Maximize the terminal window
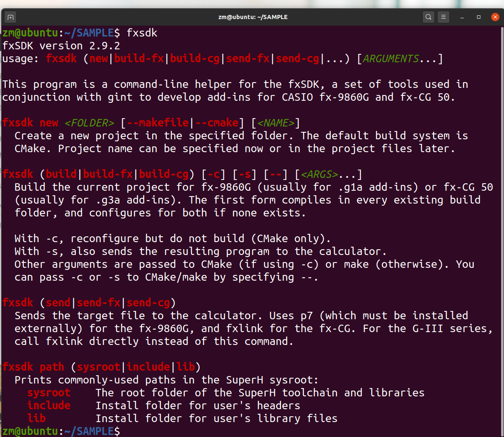 click(479, 17)
